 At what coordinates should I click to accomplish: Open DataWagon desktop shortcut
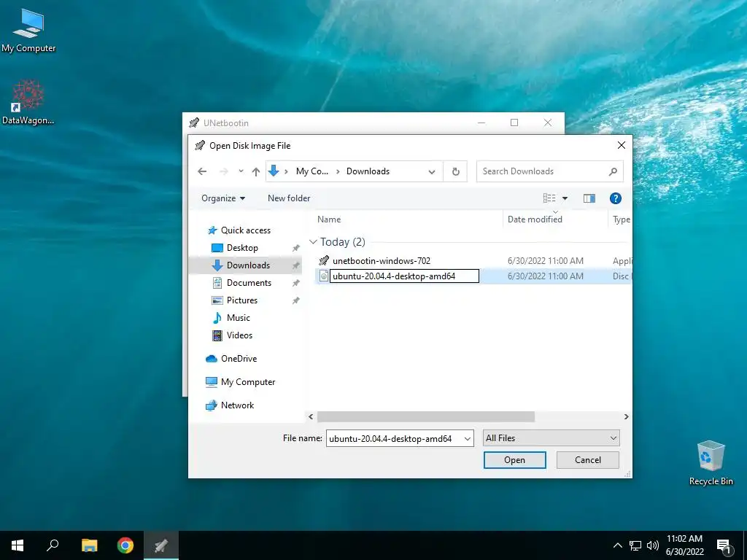pos(28,102)
